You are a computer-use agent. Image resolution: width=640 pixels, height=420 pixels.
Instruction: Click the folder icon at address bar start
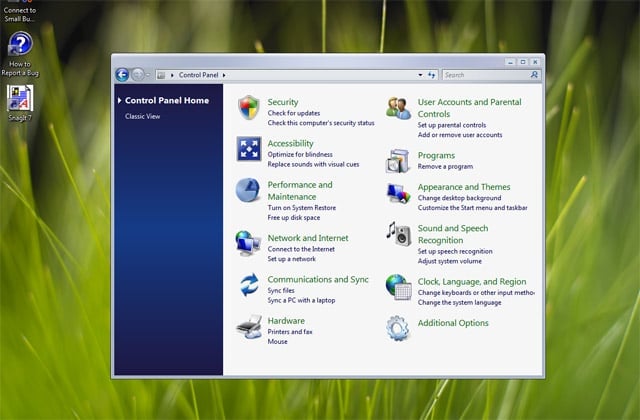pyautogui.click(x=161, y=75)
